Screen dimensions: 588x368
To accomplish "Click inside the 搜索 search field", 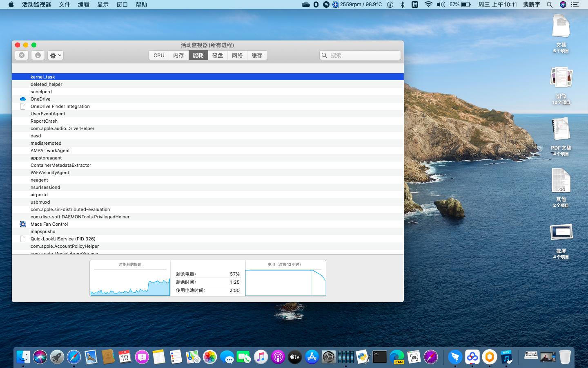I will coord(359,55).
